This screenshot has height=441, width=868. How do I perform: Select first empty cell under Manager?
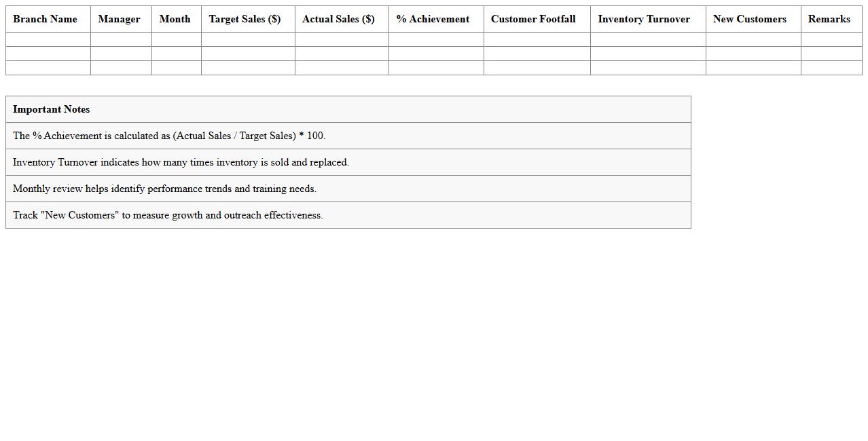121,39
